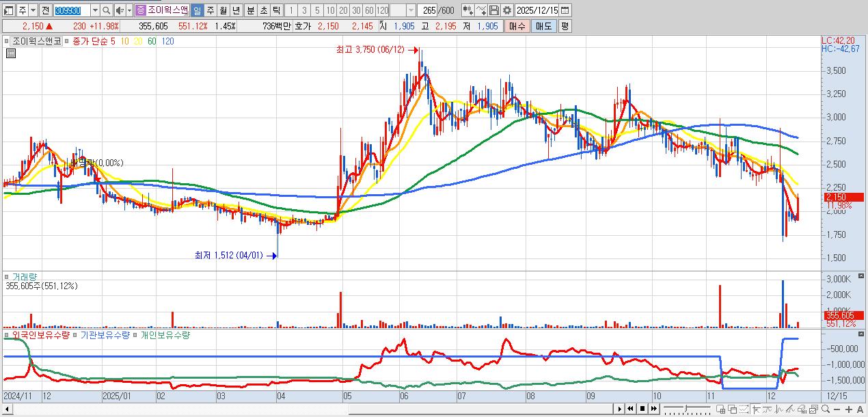Adjust the chart zoom slider at the bottom

click(x=687, y=409)
